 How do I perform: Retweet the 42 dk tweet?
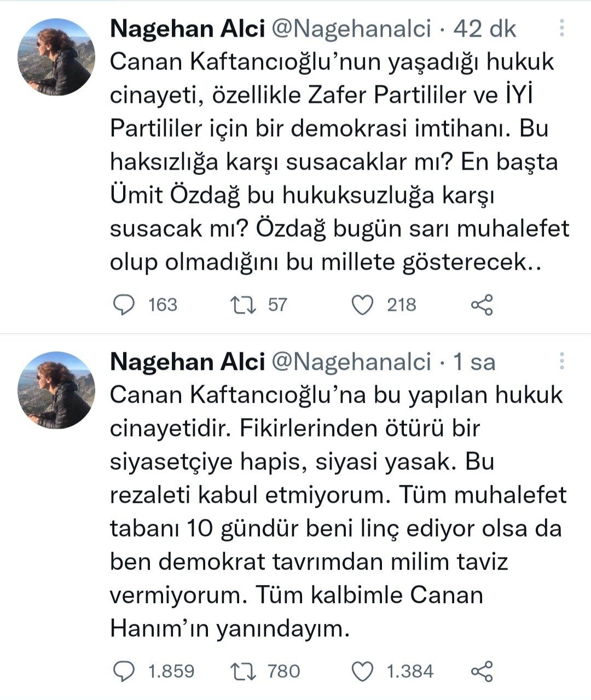(x=243, y=305)
